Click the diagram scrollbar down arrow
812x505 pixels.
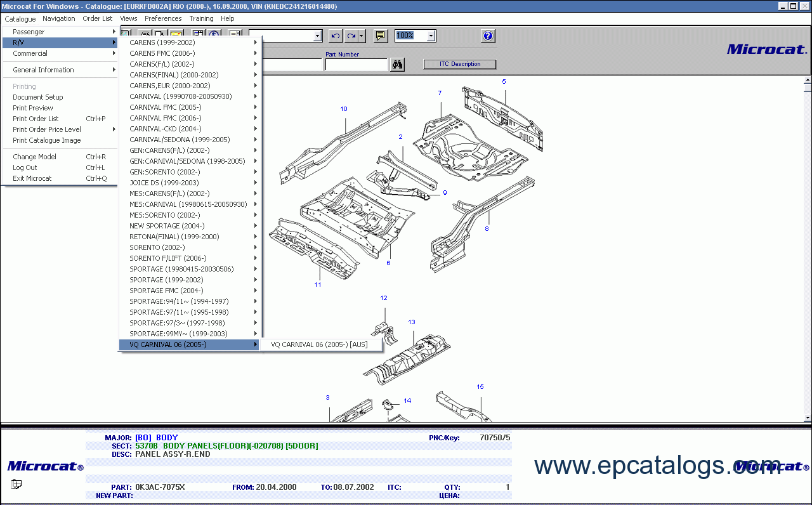pos(808,417)
